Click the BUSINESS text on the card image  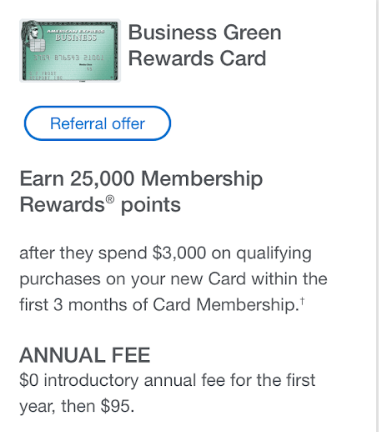pyautogui.click(x=76, y=37)
